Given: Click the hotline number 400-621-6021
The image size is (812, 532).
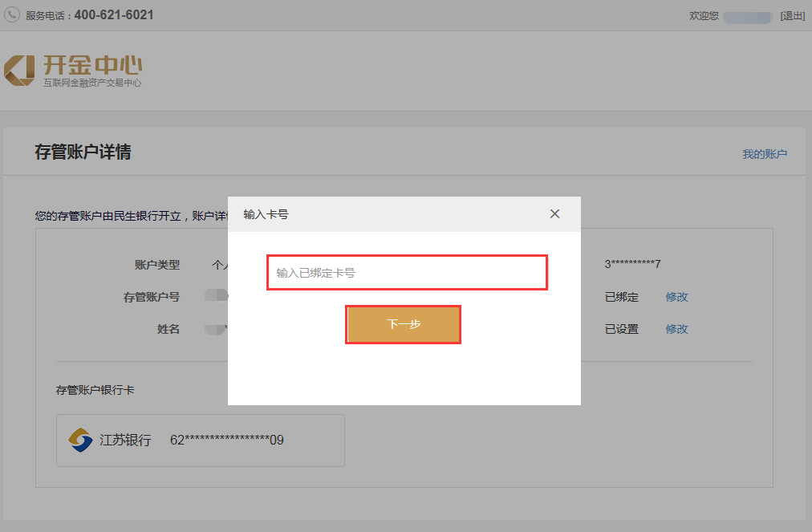Looking at the screenshot, I should tap(114, 15).
